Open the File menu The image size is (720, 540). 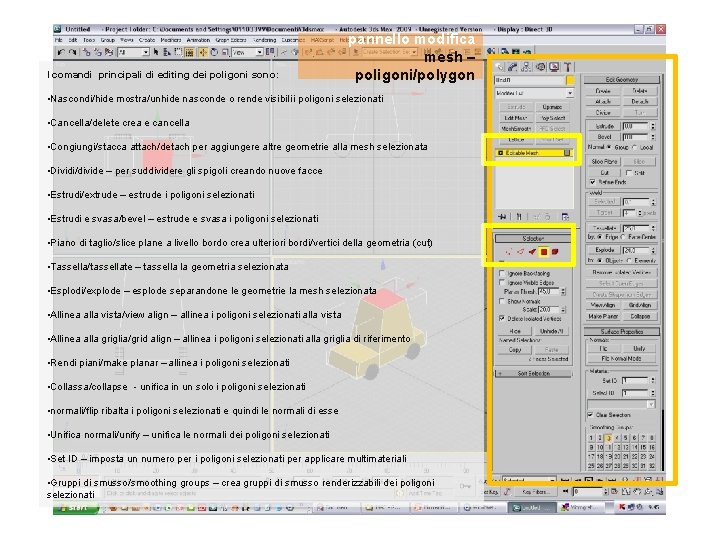tap(59, 40)
